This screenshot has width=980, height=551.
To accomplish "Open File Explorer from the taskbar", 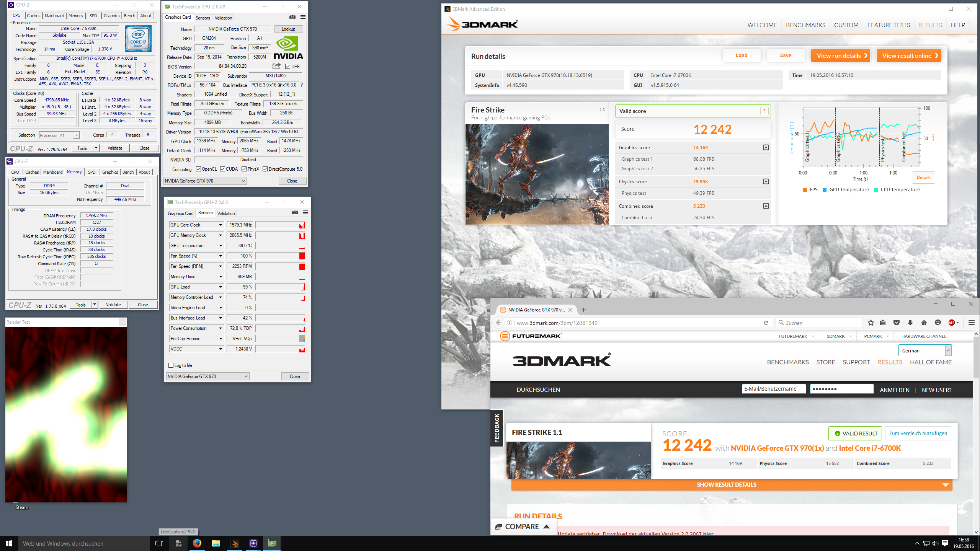I will (x=216, y=543).
